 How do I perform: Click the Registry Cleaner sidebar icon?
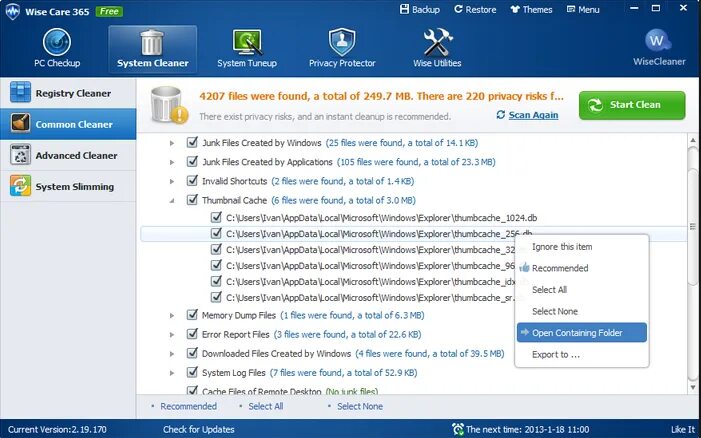[x=21, y=93]
